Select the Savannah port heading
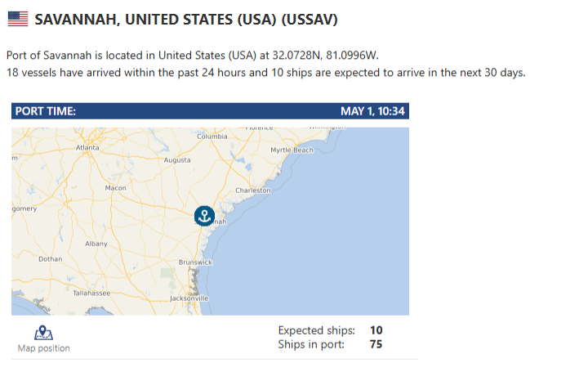 click(x=186, y=20)
